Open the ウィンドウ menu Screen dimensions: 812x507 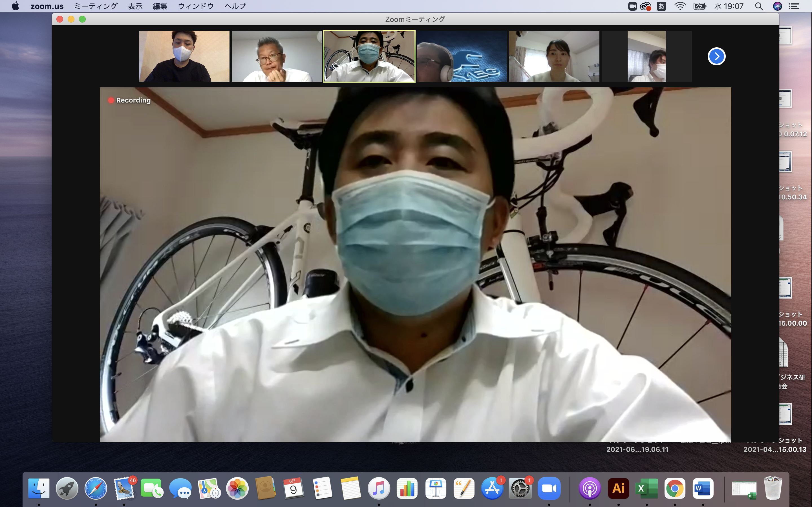tap(196, 6)
